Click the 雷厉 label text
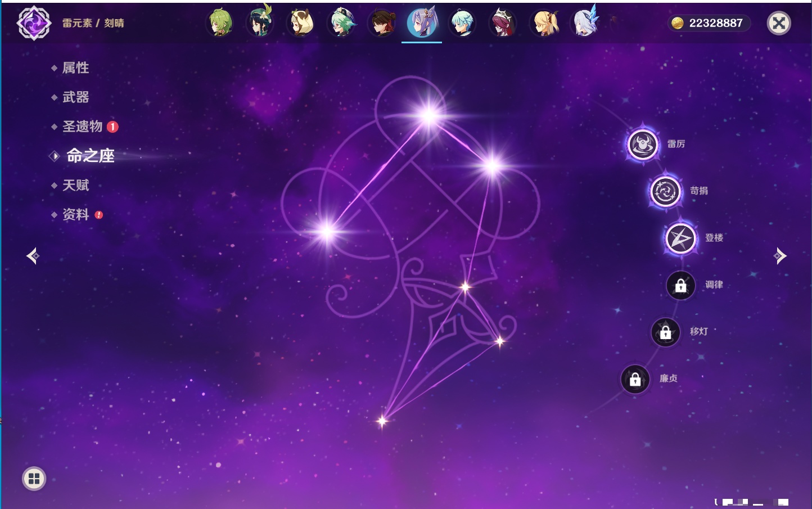 point(676,144)
